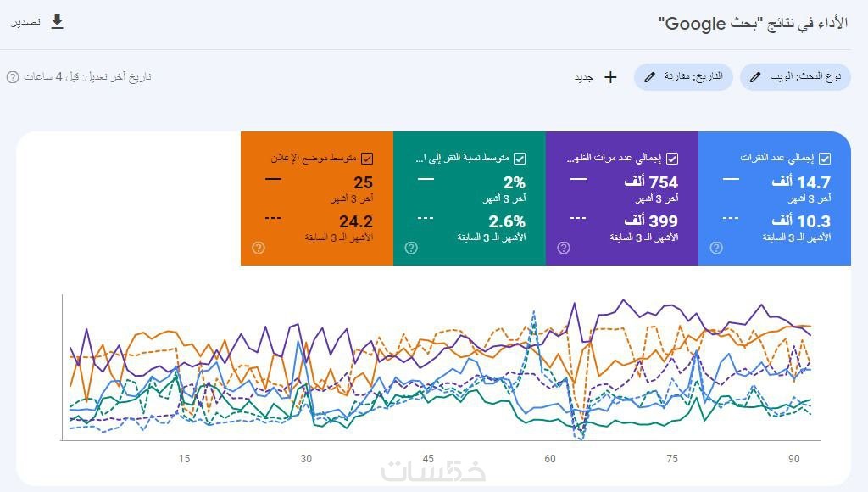The image size is (868, 492).
Task: Uncheck the إجمالي عدد النقرات checkbox
Action: pyautogui.click(x=825, y=158)
